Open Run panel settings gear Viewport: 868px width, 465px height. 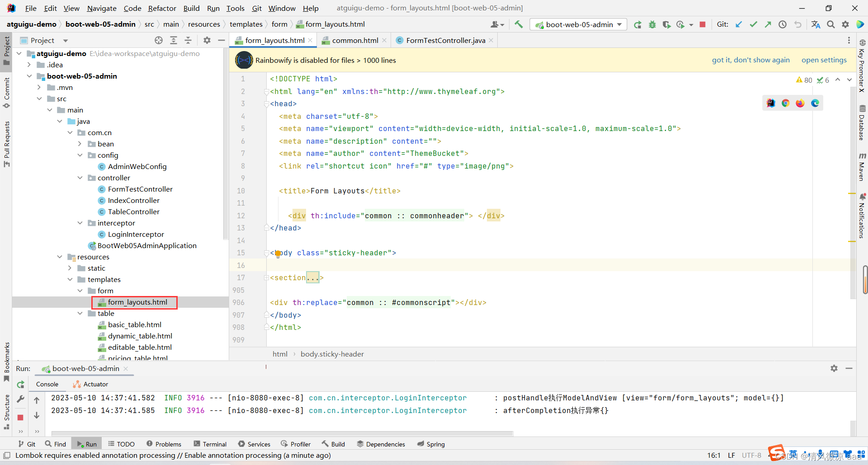pyautogui.click(x=834, y=368)
